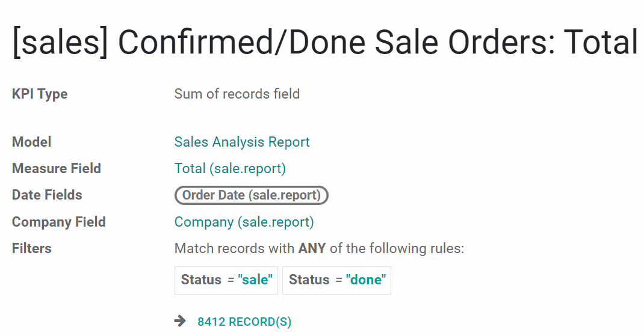Click the Measure Field label
Screen dimensions: 644x336
point(56,168)
